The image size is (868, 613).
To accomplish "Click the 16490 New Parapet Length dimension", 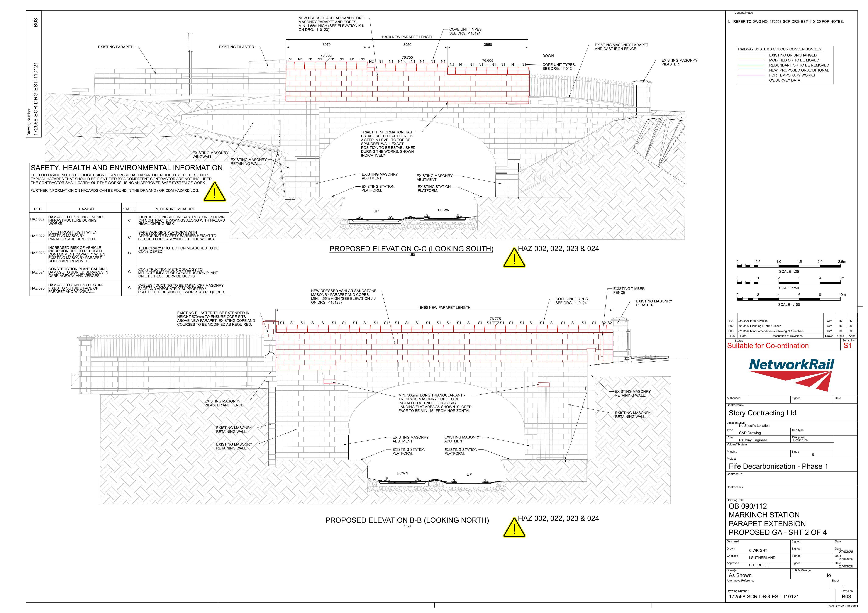I will point(444,308).
